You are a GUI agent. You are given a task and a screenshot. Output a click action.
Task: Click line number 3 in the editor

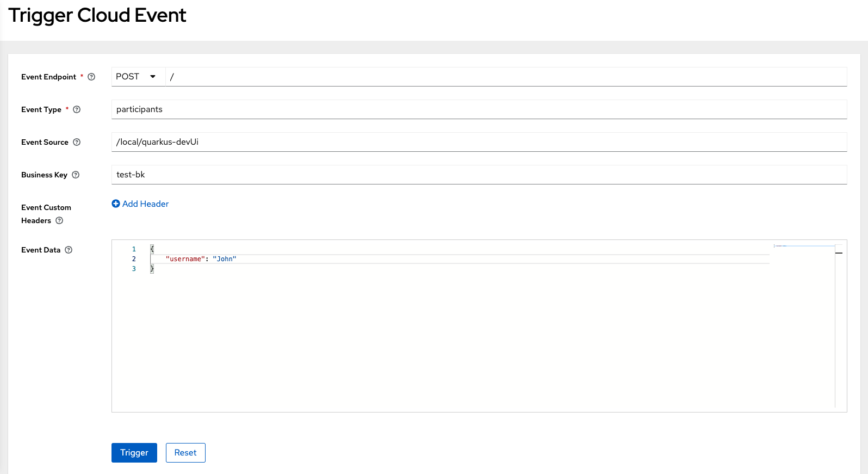pos(134,269)
